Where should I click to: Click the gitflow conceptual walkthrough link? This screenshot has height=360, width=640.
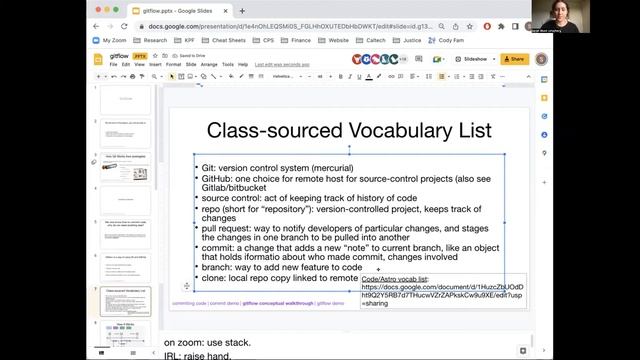[x=278, y=303]
